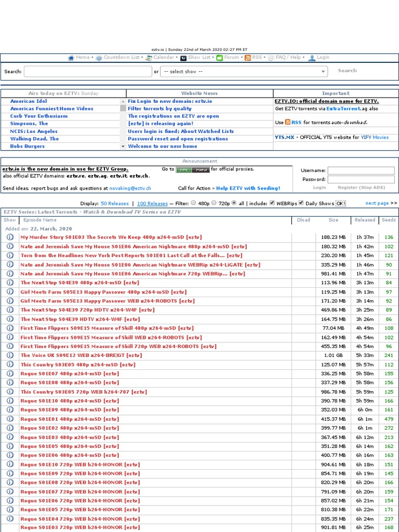Screen dimensions: 399x532
Task: Toggle the Daily Shows include checkbox
Action: coord(301,203)
